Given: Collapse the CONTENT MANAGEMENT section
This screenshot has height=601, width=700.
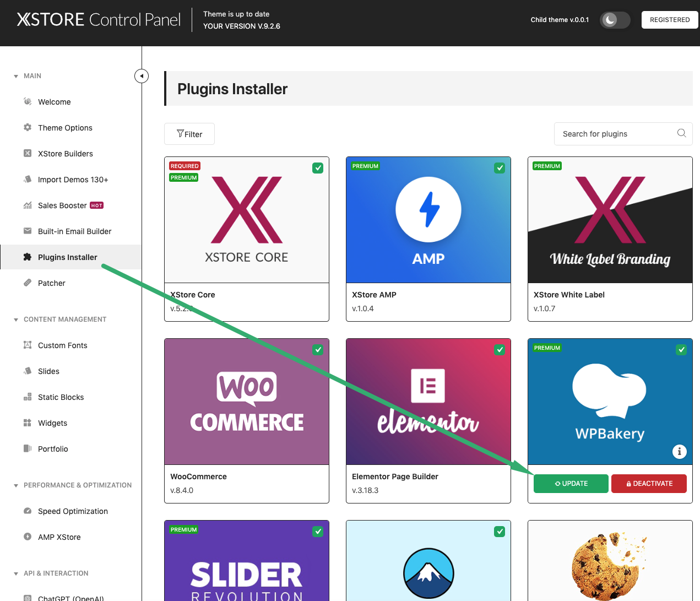Looking at the screenshot, I should click(x=16, y=320).
